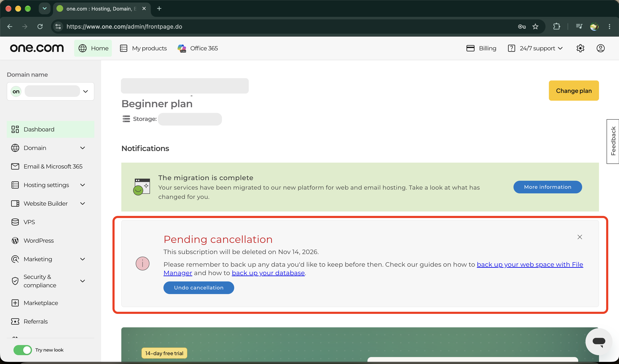The image size is (619, 364).
Task: Open the vertical Feedback tab
Action: tap(613, 141)
